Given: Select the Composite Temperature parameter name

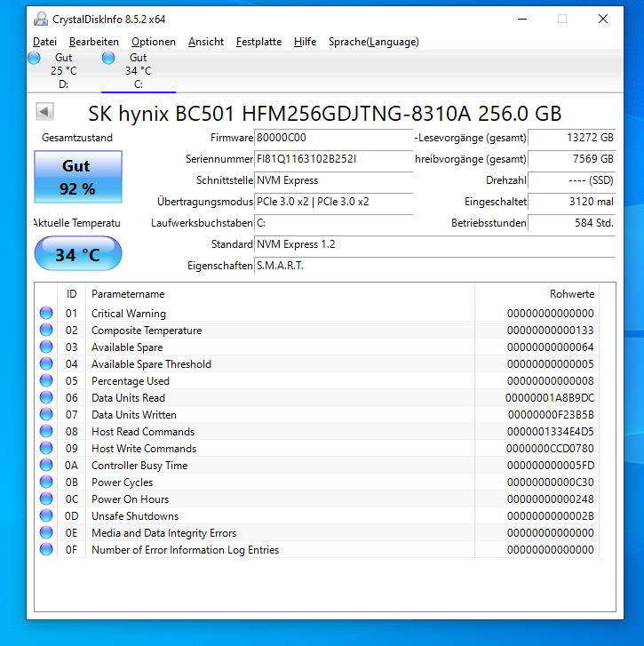Looking at the screenshot, I should point(147,331).
